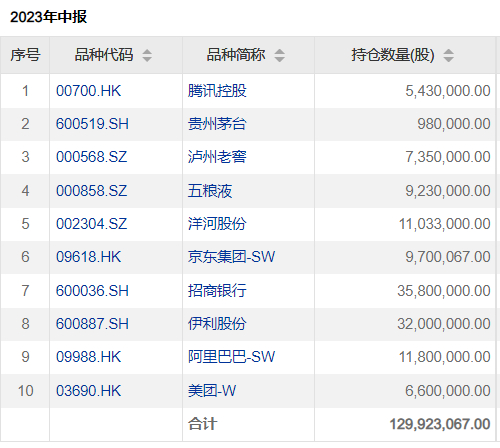Viewport: 500px width, 448px height.
Task: Open 洋河股份 stock link
Action: 217,224
